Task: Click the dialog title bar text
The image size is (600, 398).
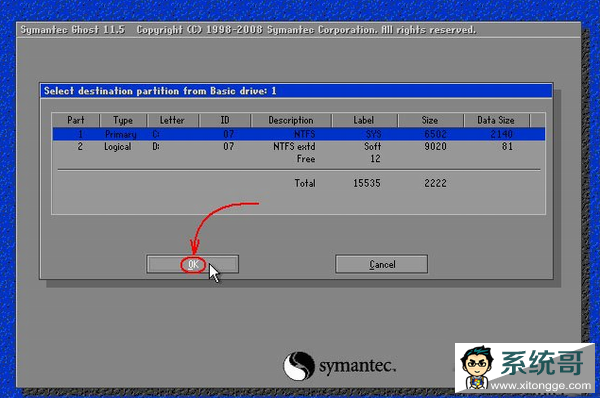Action: pyautogui.click(x=160, y=91)
